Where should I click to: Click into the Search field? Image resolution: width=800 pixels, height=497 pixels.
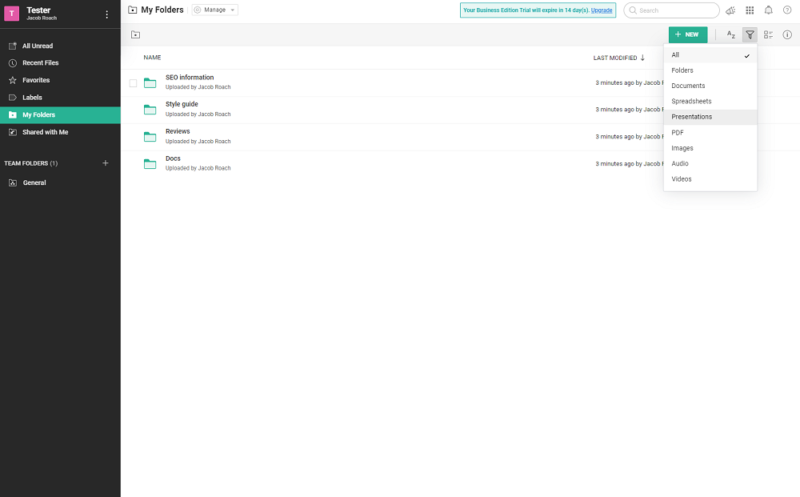tap(675, 10)
